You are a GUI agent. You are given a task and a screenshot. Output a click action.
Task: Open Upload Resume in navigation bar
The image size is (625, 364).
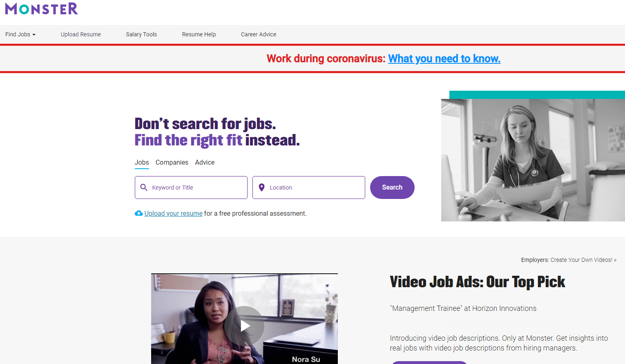click(x=81, y=34)
